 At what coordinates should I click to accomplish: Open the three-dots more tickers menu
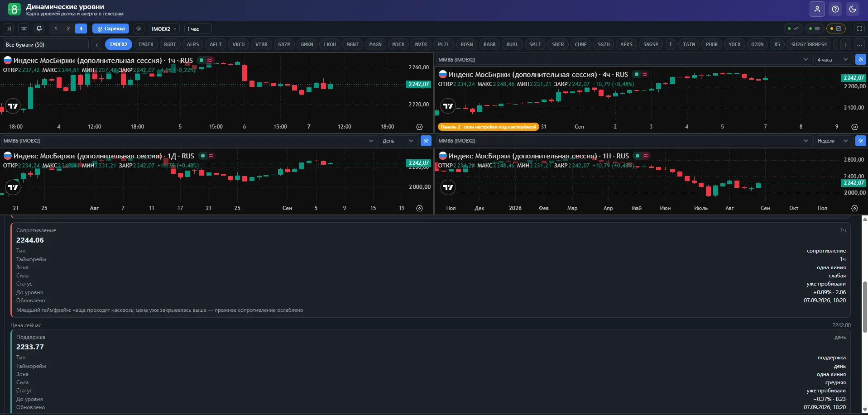pos(859,44)
